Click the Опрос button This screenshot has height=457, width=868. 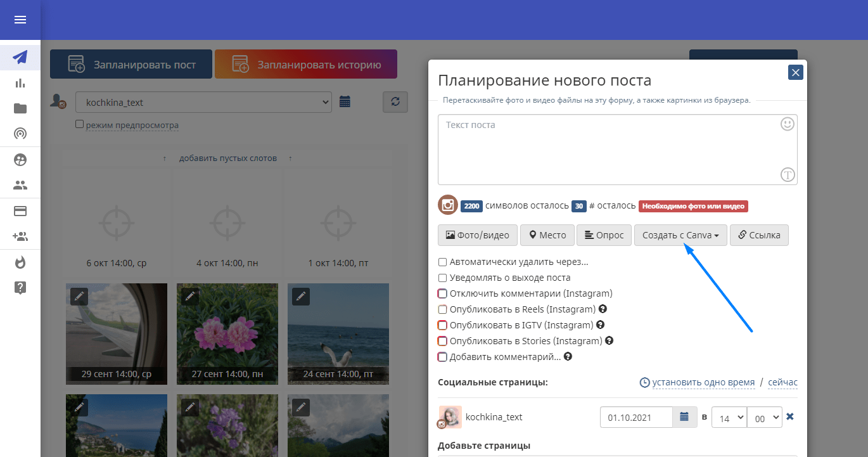[x=604, y=235]
